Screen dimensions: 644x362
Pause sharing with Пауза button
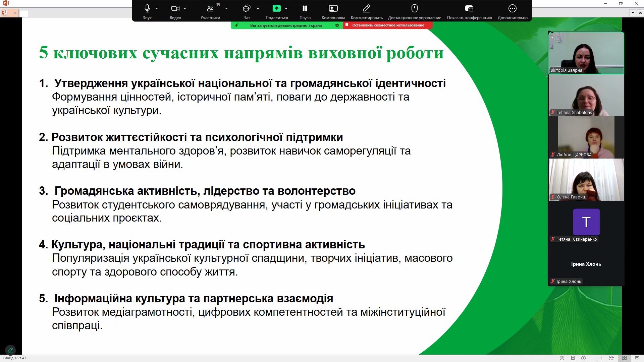[x=305, y=8]
